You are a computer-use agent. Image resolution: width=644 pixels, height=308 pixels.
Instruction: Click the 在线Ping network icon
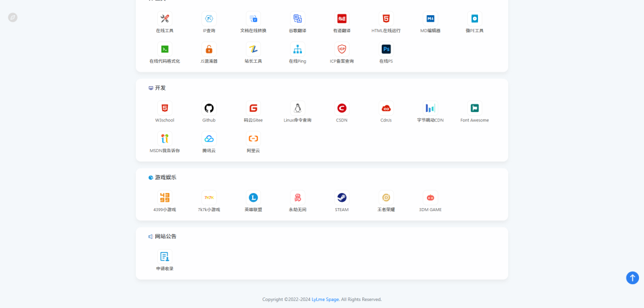pyautogui.click(x=297, y=49)
